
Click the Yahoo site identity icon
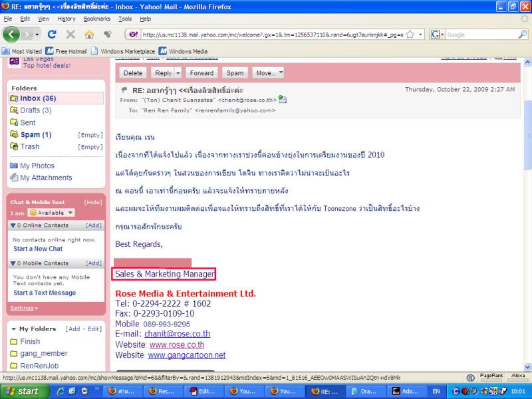click(x=134, y=35)
